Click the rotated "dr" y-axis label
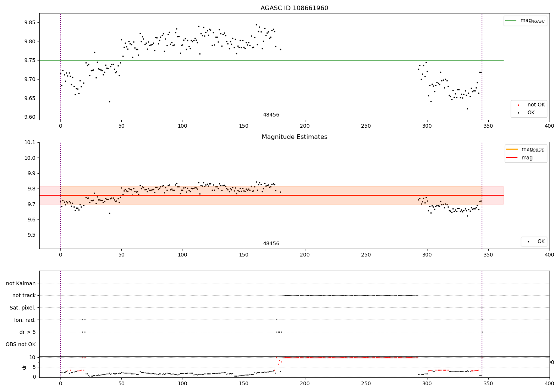The height and width of the screenshot is (392, 560). pos(24,367)
